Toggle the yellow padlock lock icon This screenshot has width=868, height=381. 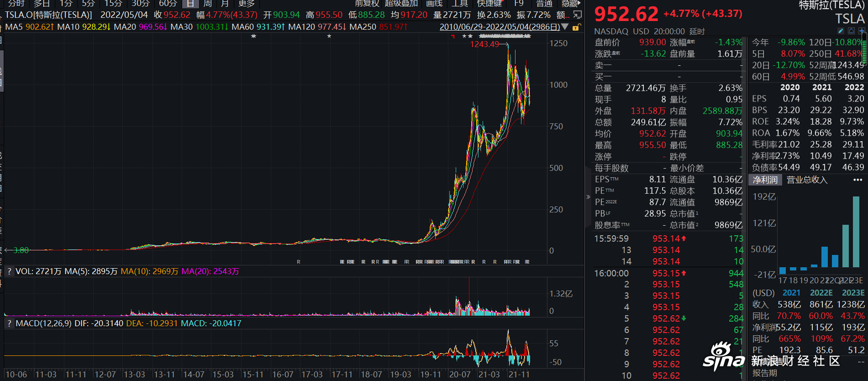tap(576, 27)
